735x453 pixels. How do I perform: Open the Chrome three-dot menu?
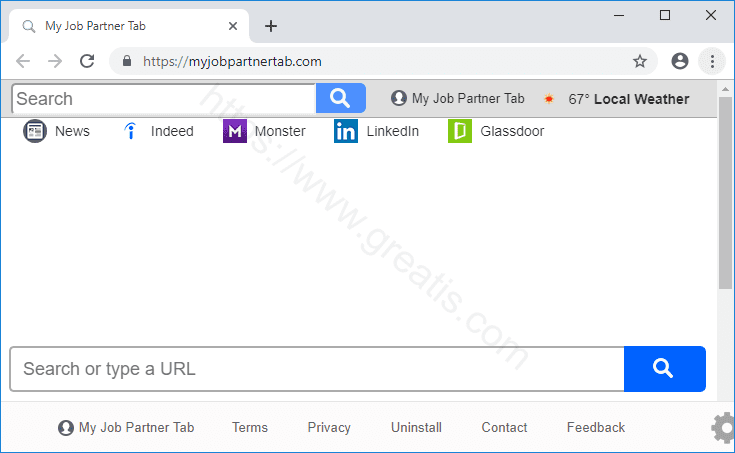tap(712, 61)
